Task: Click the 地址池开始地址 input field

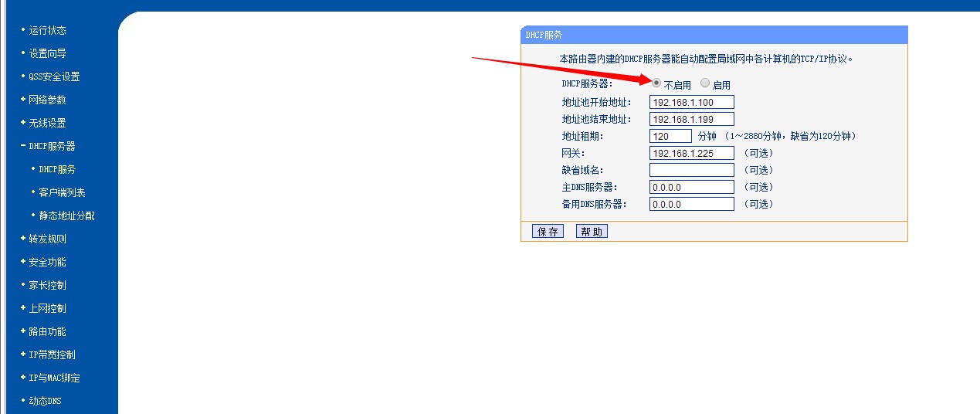Action: (x=692, y=102)
